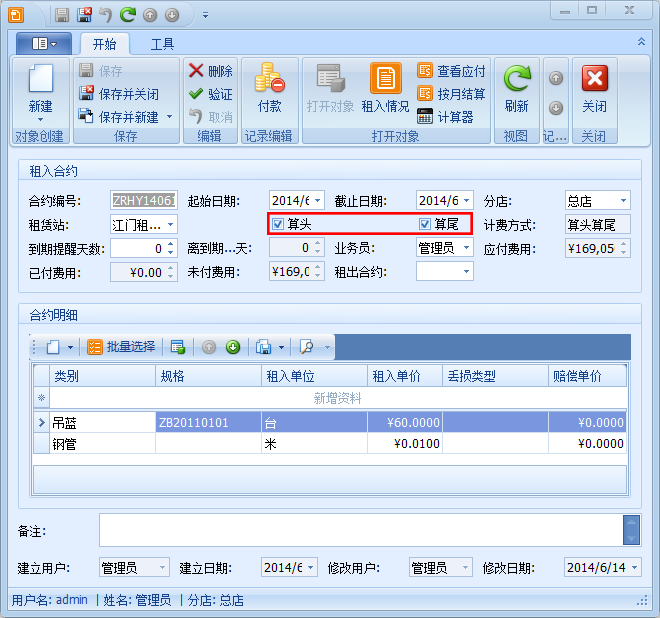Expand the new row dropdown arrow in the detail toolbar
Image resolution: width=660 pixels, height=618 pixels.
[70, 347]
